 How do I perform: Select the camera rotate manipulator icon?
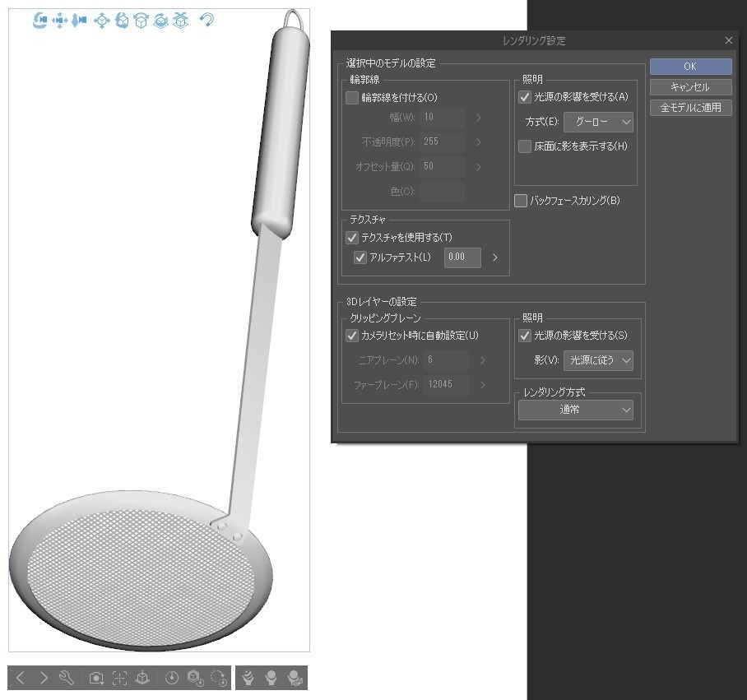click(x=39, y=20)
